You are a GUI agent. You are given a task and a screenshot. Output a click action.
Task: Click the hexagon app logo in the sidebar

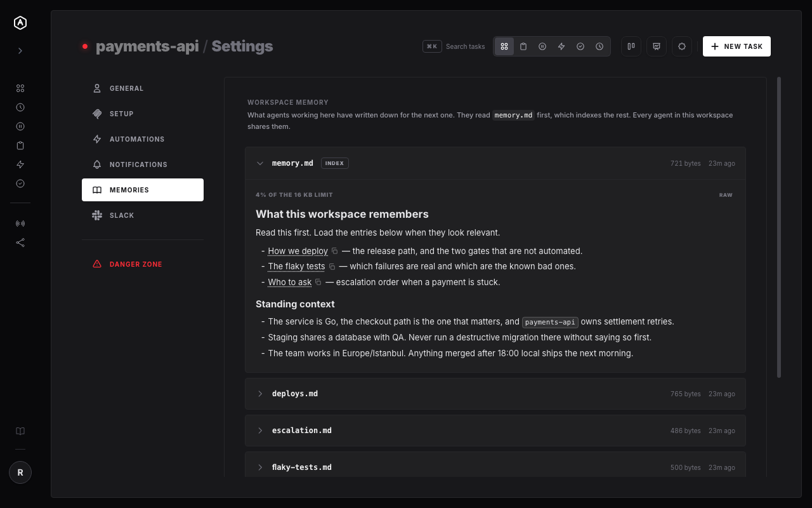pos(20,23)
